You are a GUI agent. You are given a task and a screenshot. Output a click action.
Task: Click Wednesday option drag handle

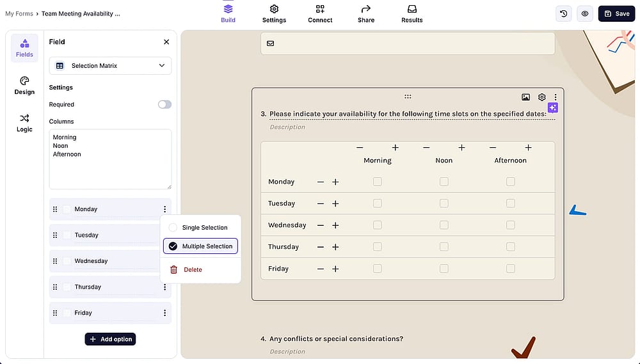click(x=55, y=261)
